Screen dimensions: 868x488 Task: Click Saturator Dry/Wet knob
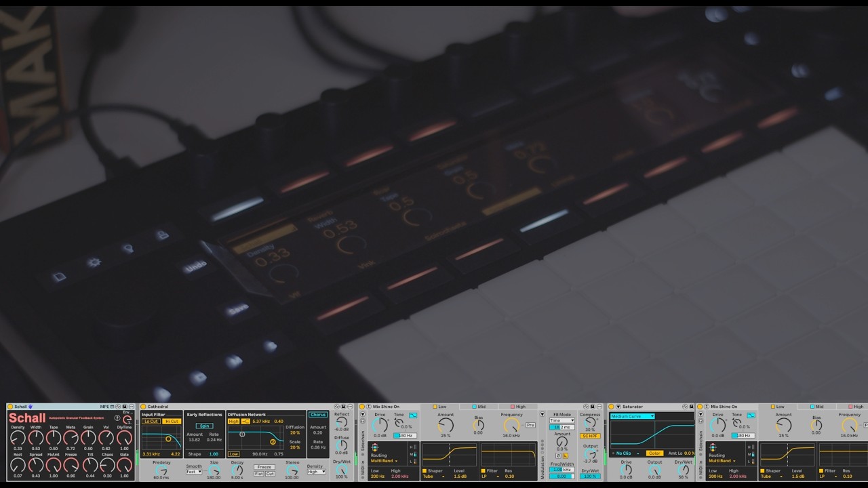(683, 469)
